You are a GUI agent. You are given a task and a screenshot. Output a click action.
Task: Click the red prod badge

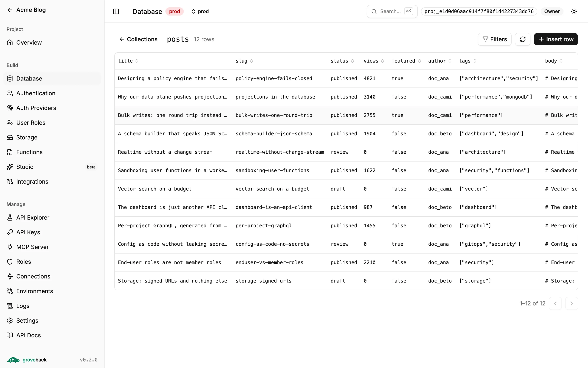[x=174, y=11]
